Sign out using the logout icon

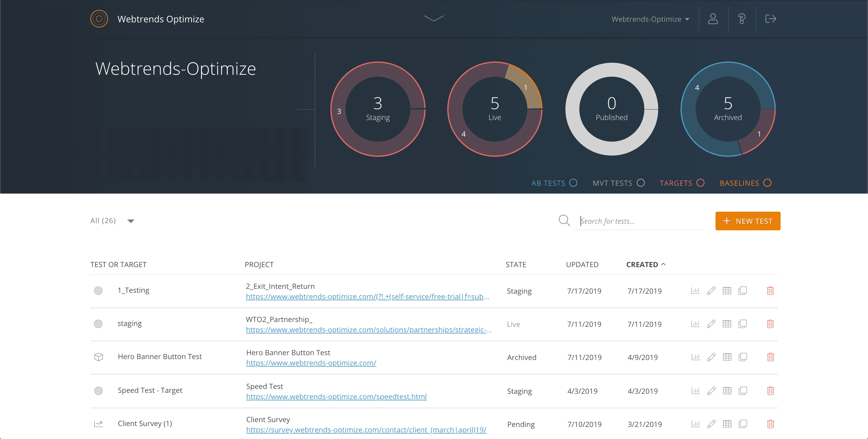point(771,19)
